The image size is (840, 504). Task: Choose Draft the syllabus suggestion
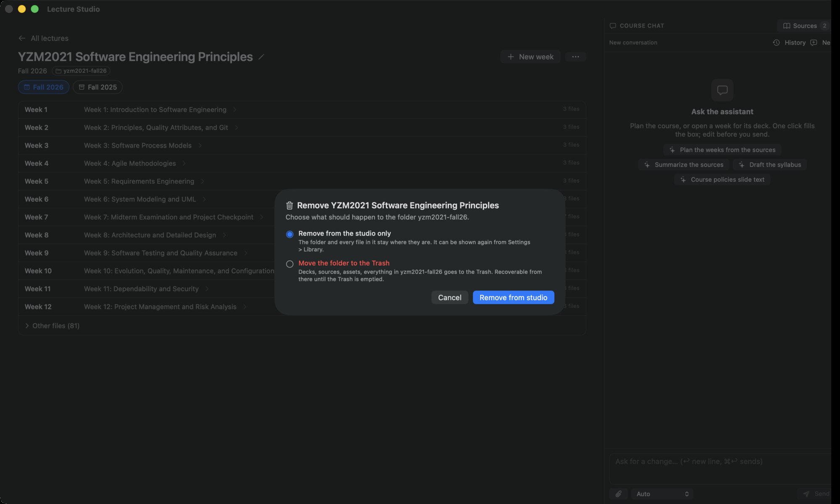click(x=769, y=165)
